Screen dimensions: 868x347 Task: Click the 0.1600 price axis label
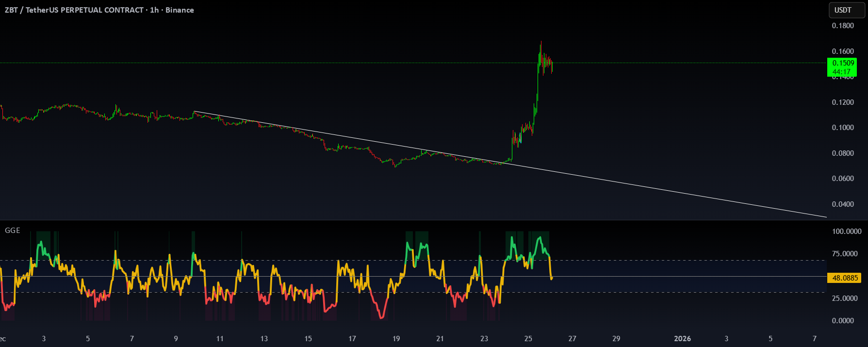[x=843, y=51]
